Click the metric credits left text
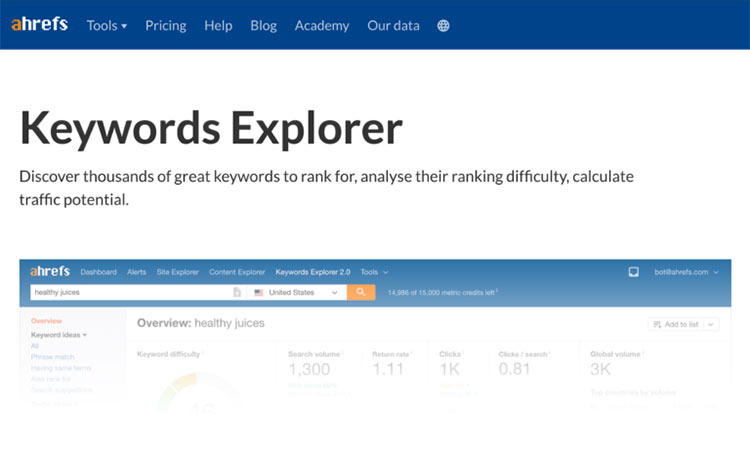 click(x=442, y=292)
